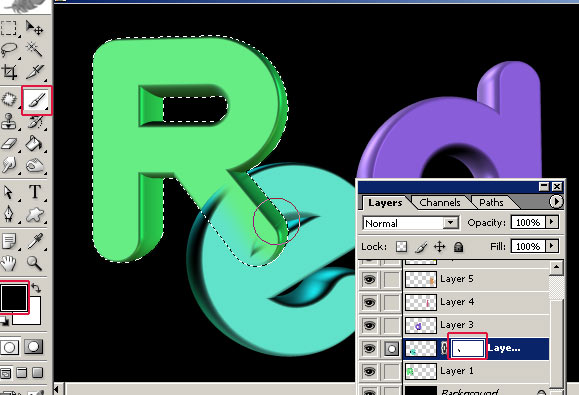Switch to Standard edit mode
579x395 pixels.
tap(10, 347)
